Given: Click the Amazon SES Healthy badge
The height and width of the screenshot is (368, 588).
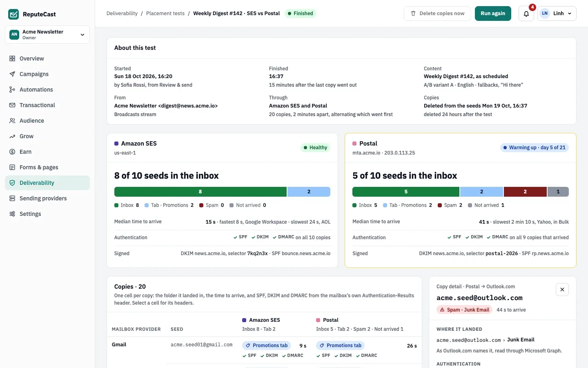Looking at the screenshot, I should click(x=315, y=148).
